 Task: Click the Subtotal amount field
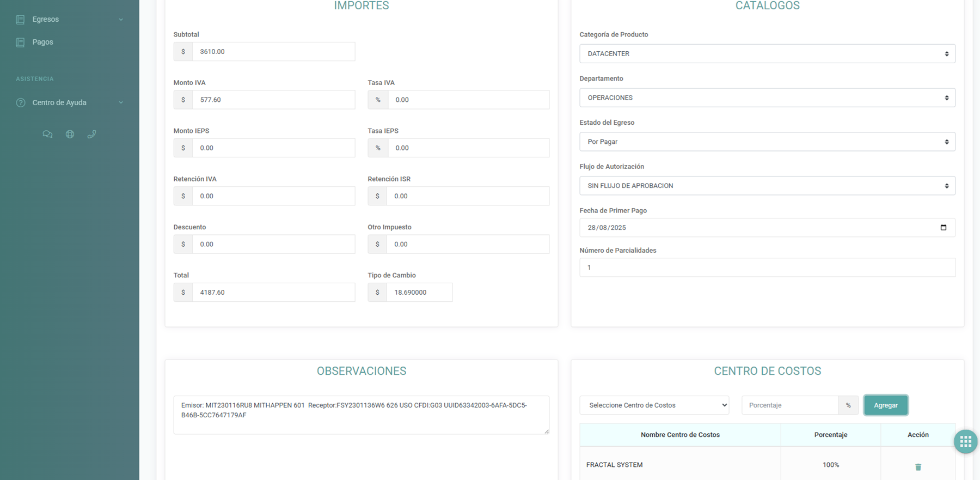click(x=273, y=52)
